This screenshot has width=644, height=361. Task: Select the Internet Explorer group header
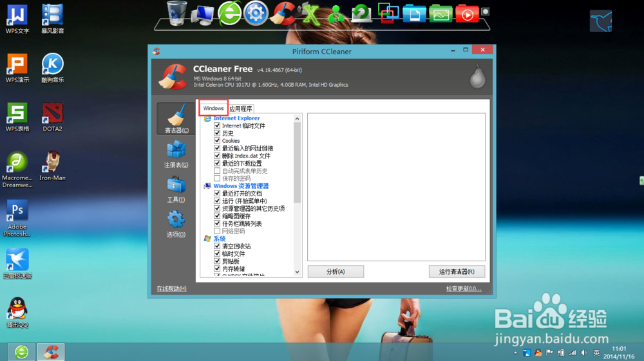click(236, 118)
